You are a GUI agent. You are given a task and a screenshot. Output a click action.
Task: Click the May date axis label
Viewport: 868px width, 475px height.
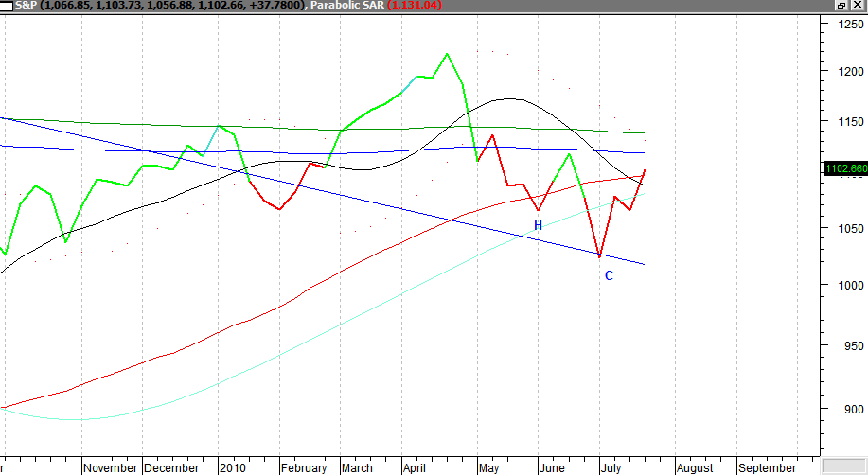point(488,467)
